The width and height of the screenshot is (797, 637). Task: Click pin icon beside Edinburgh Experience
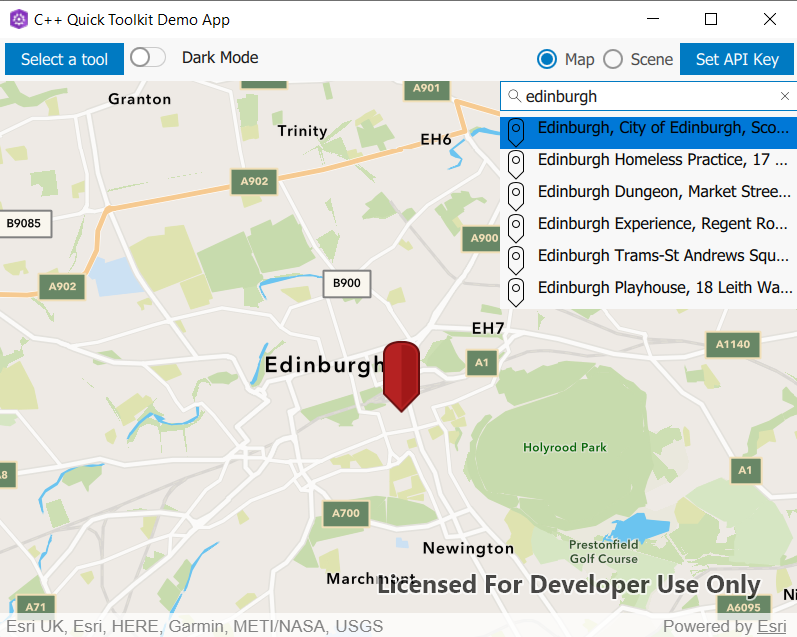[x=516, y=226]
